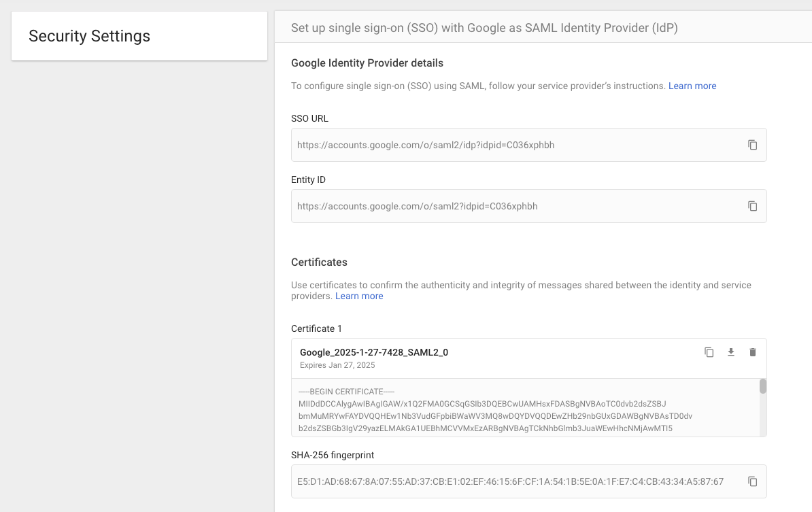Screen dimensions: 812x512
Task: Click certificate line starting with bmMuMRYw
Action: 495,416
